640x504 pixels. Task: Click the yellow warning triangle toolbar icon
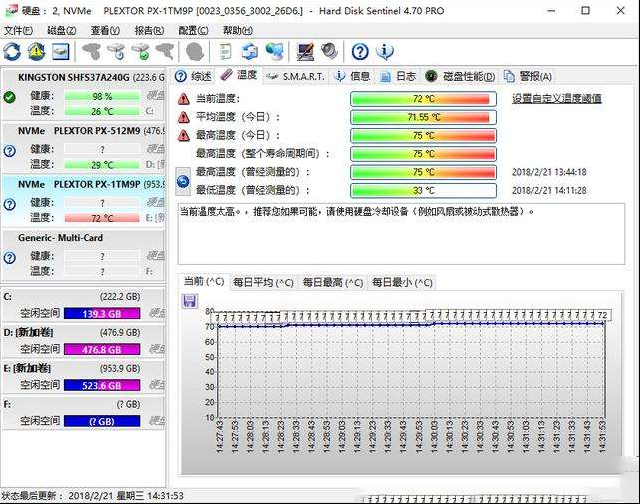click(36, 51)
